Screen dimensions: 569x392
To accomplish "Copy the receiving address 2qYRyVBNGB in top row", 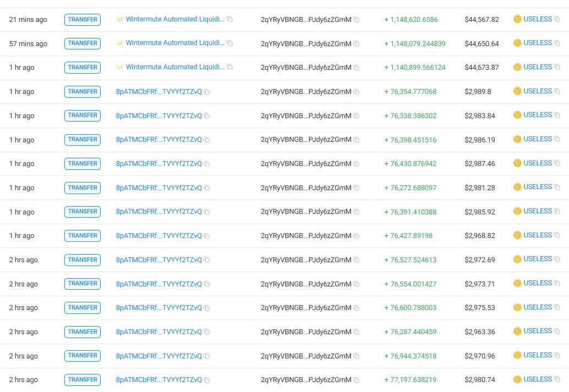I will [355, 19].
